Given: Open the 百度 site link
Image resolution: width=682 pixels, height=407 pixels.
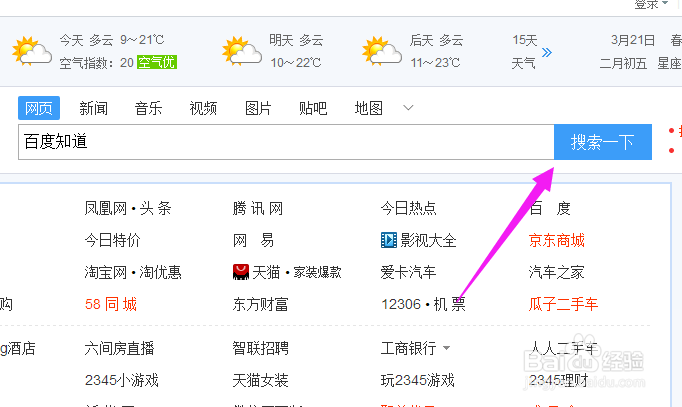Looking at the screenshot, I should 550,208.
